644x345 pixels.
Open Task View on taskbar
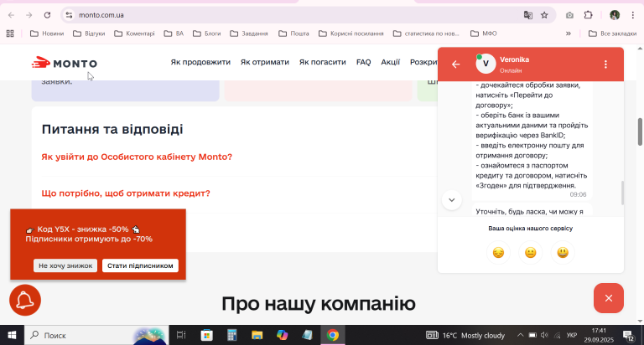181,335
